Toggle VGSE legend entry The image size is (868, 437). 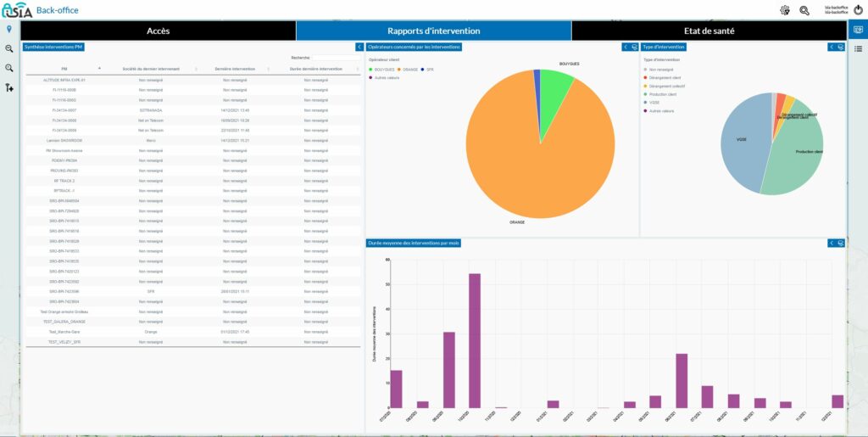click(x=651, y=103)
